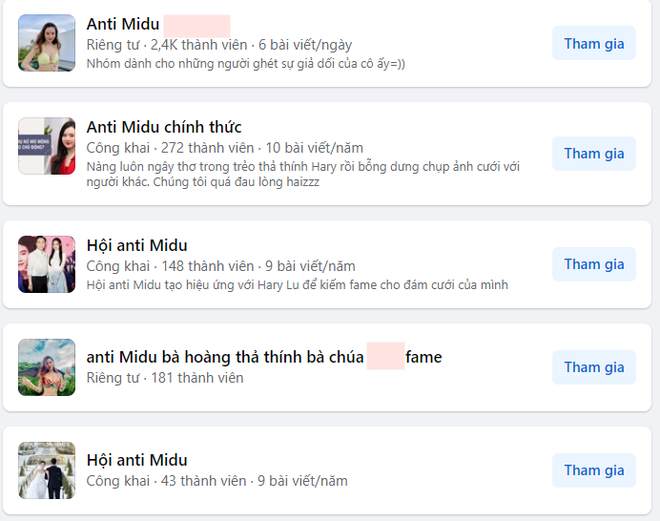Open the thumbnail of the 148-member Hội anti Midu

click(47, 264)
